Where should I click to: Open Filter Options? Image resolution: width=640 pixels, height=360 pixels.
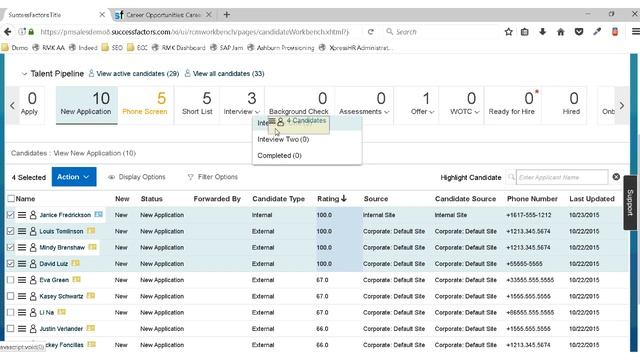click(x=213, y=177)
